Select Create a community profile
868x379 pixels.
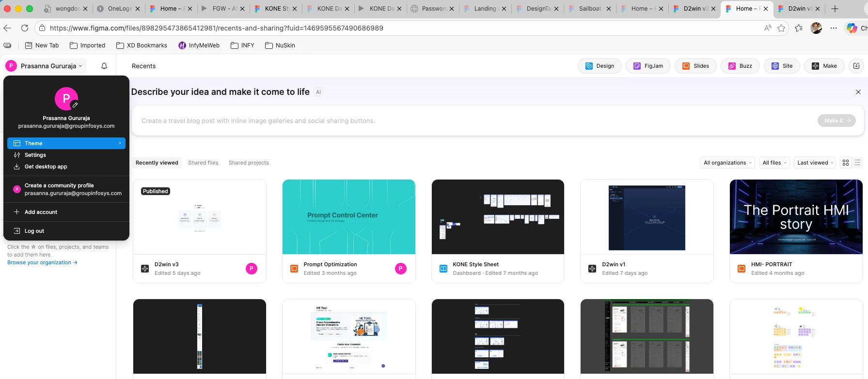66,189
